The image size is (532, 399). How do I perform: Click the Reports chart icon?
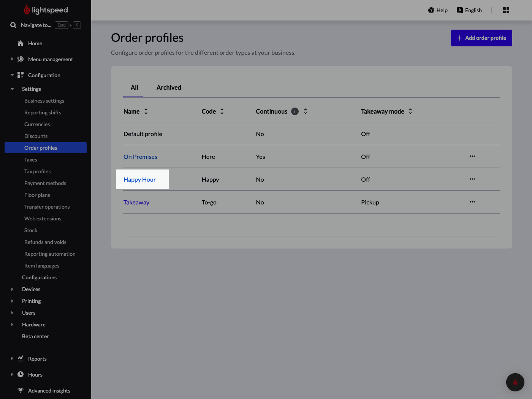21,359
